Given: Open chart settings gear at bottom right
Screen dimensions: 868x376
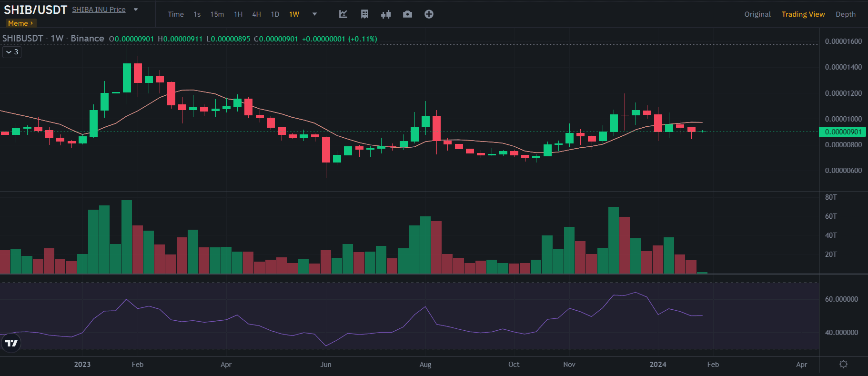Looking at the screenshot, I should coord(843,364).
